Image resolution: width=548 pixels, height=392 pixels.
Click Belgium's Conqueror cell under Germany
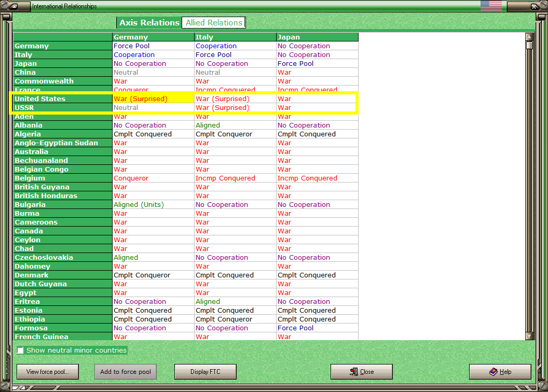(x=154, y=178)
